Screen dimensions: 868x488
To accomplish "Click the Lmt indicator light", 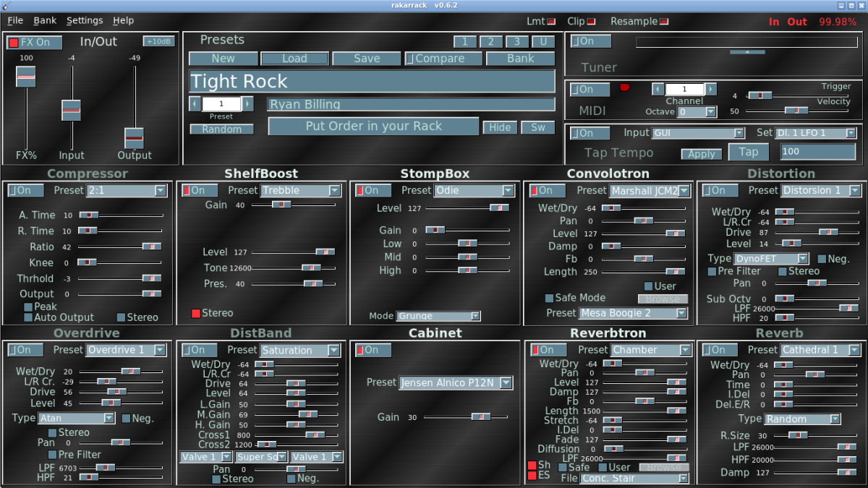I will 551,22.
